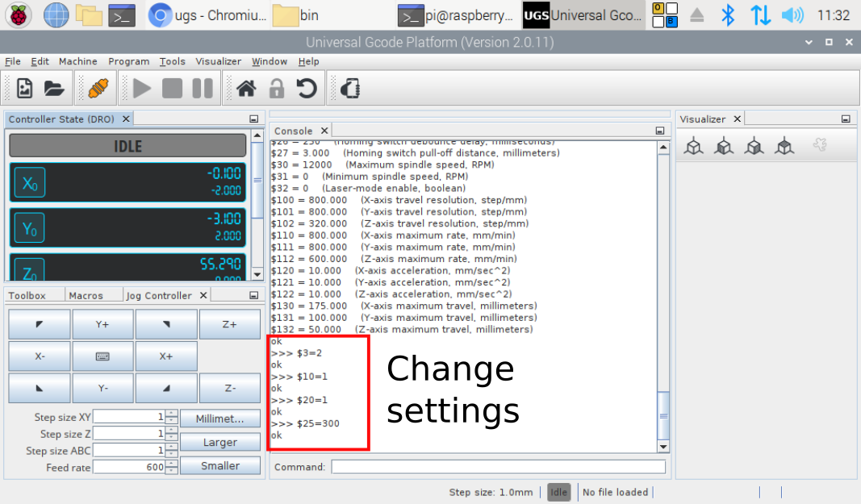
Task: Minimize the Controller State panel
Action: pyautogui.click(x=253, y=119)
